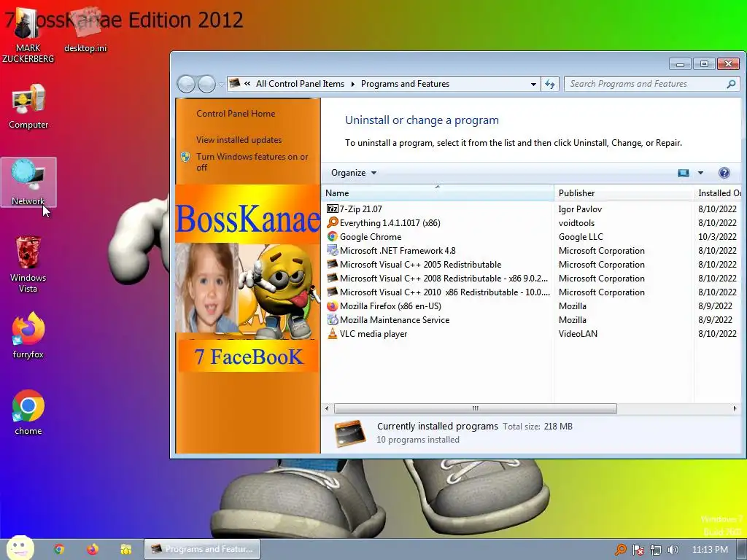Click the refresh button beside the address bar
The width and height of the screenshot is (747, 560).
pos(550,84)
